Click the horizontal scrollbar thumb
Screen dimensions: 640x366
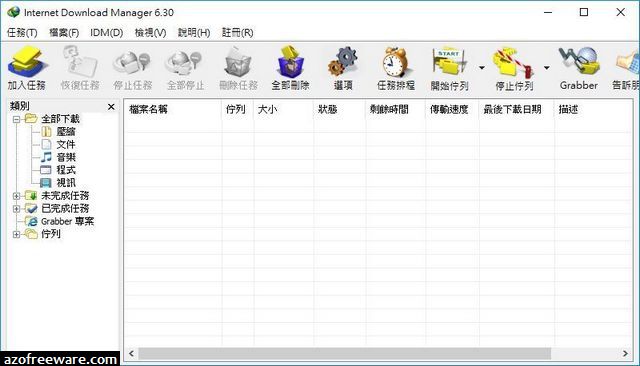pyautogui.click(x=344, y=353)
